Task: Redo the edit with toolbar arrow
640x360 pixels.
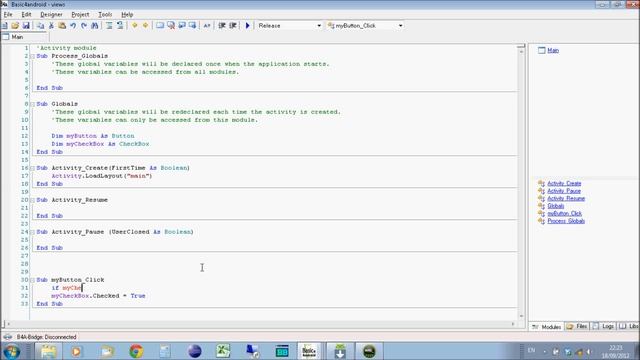Action: point(84,26)
